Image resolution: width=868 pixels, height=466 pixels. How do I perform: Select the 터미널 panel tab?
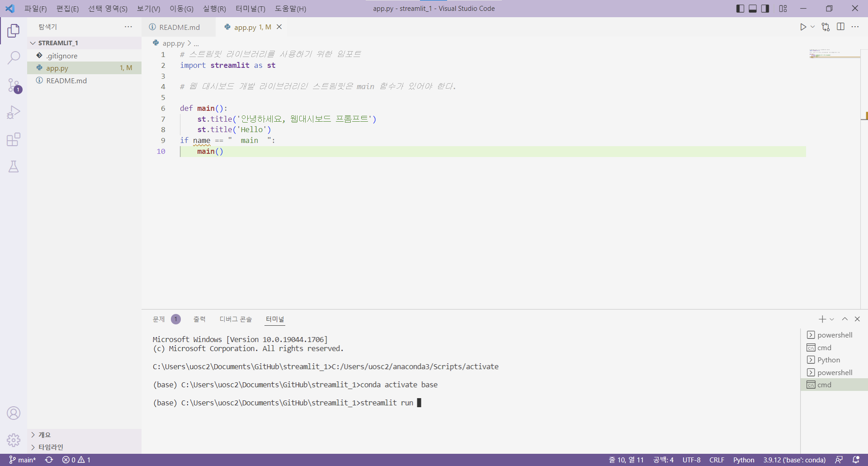click(275, 319)
